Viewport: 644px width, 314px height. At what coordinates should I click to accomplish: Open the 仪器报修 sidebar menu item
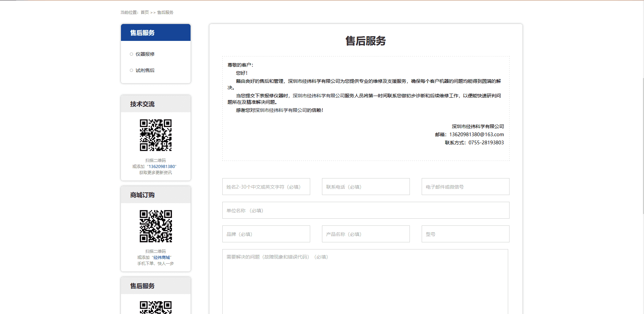click(145, 54)
